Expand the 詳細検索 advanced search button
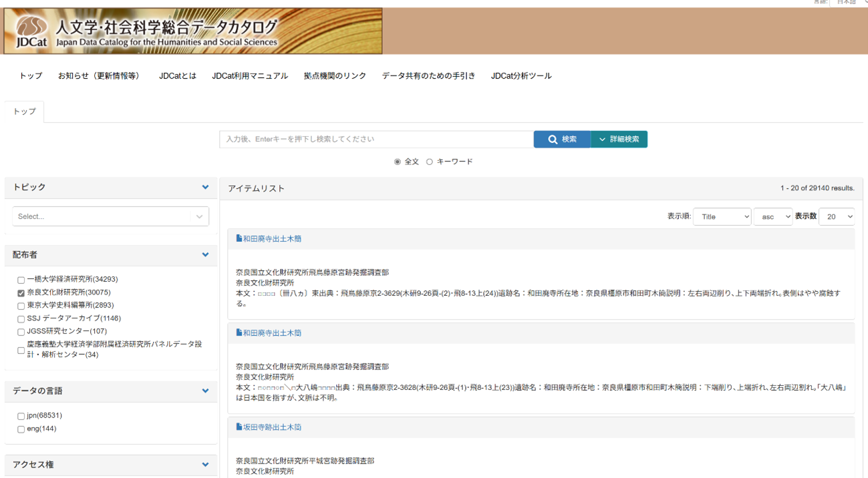Viewport: 868px width, 478px height. pos(619,140)
